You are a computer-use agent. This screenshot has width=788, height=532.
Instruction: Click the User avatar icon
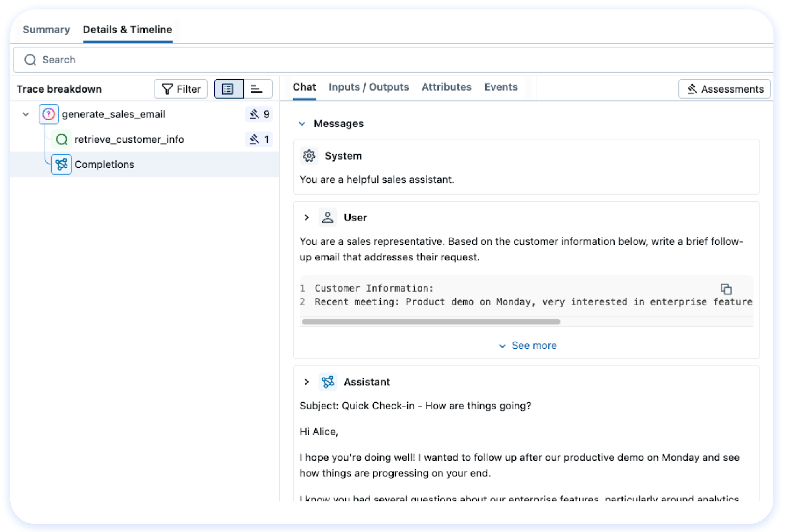[327, 218]
